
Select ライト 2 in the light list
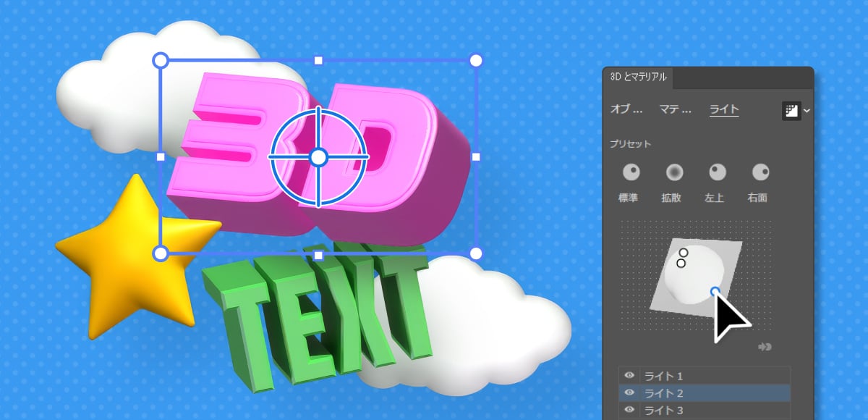[x=705, y=393]
